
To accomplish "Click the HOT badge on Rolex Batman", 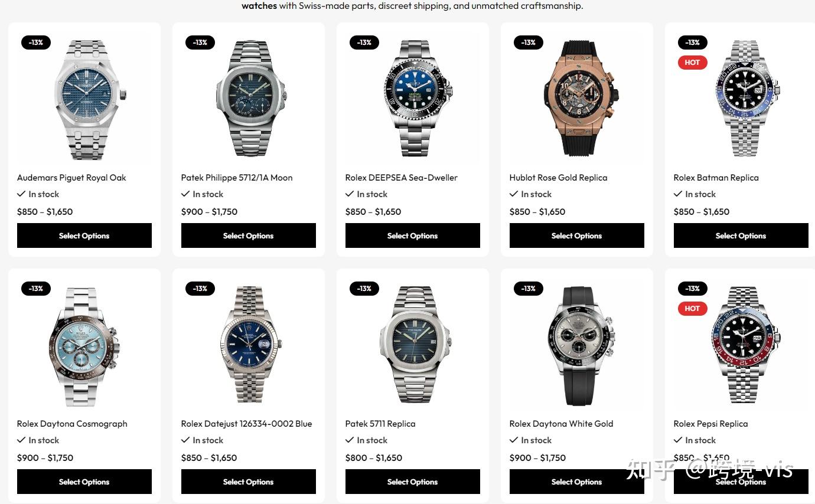I will click(x=692, y=62).
